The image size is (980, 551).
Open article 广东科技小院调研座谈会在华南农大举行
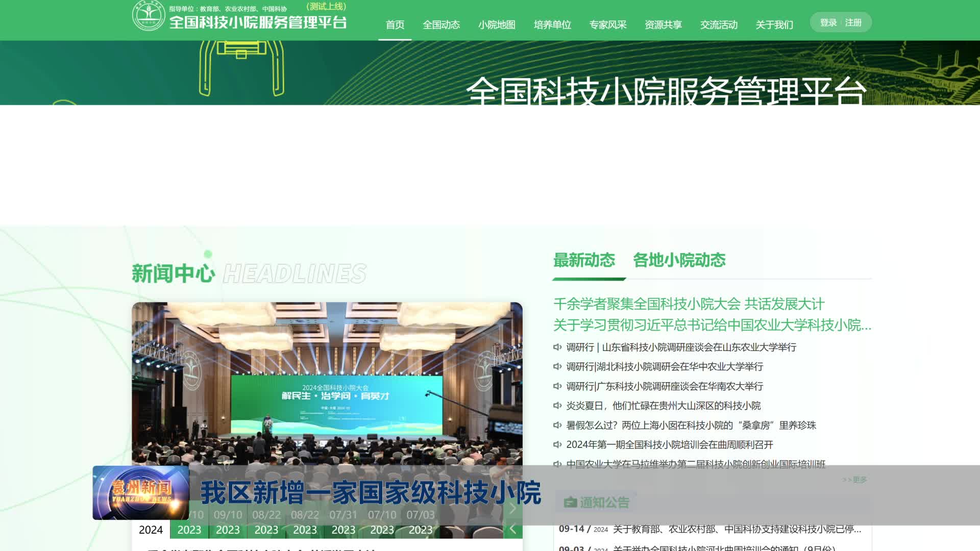(665, 386)
